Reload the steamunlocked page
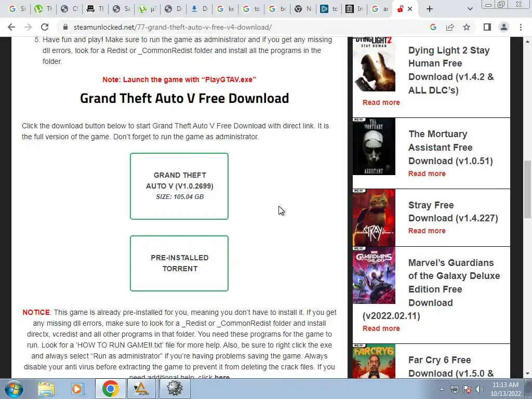Viewport: 532px width, 399px height. (x=45, y=27)
